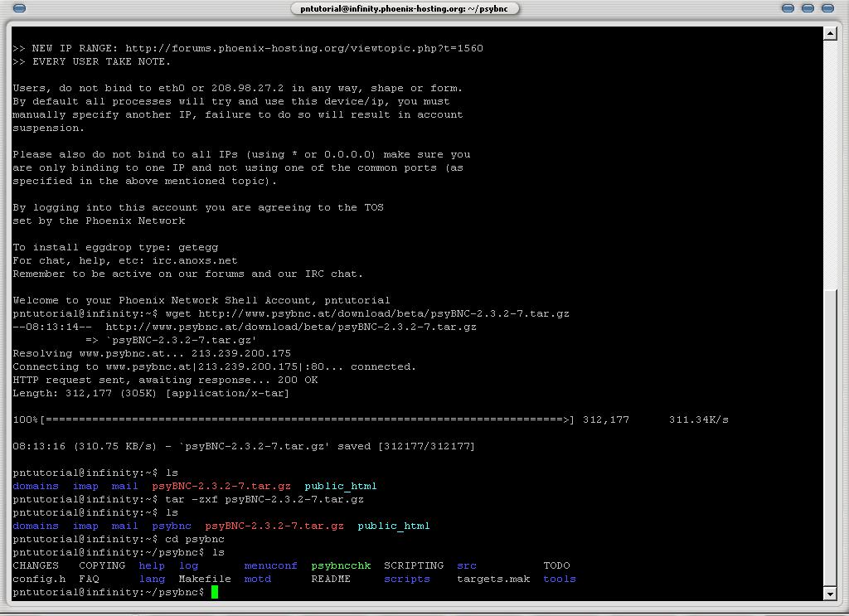Click the tar -zxf command text
Image resolution: width=849 pixels, height=616 pixels.
pyautogui.click(x=264, y=499)
